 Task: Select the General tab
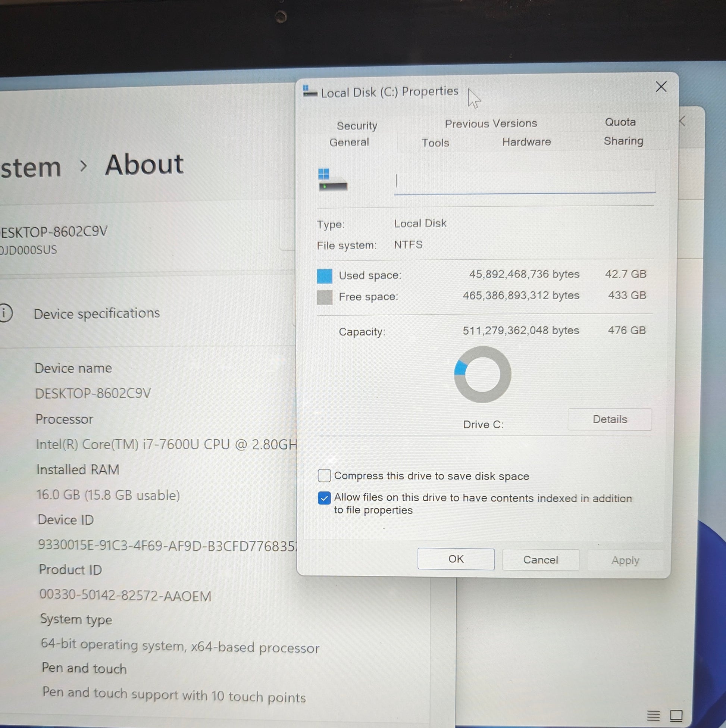point(349,143)
